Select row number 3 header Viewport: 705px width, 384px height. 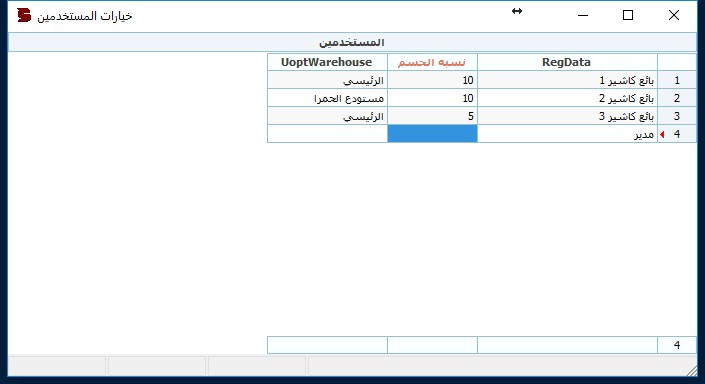point(677,116)
